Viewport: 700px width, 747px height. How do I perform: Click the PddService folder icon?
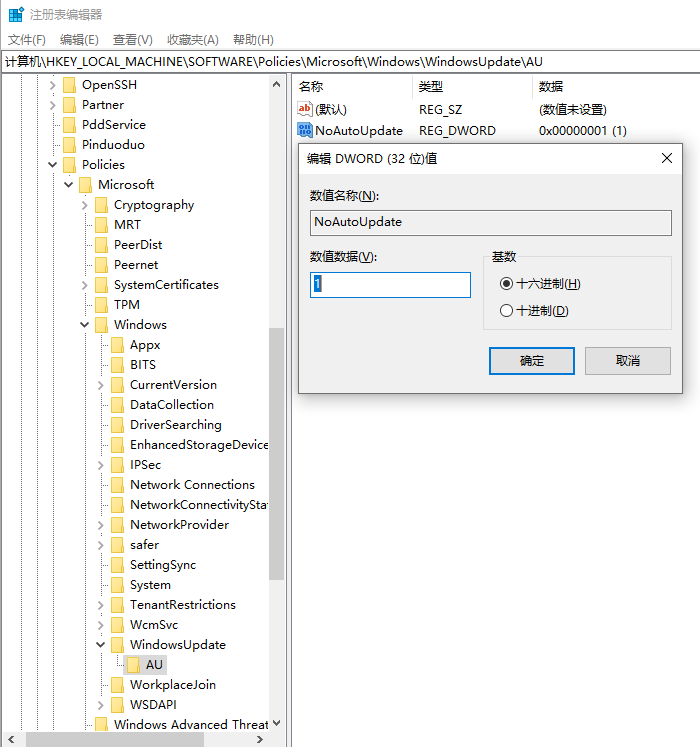[x=70, y=125]
